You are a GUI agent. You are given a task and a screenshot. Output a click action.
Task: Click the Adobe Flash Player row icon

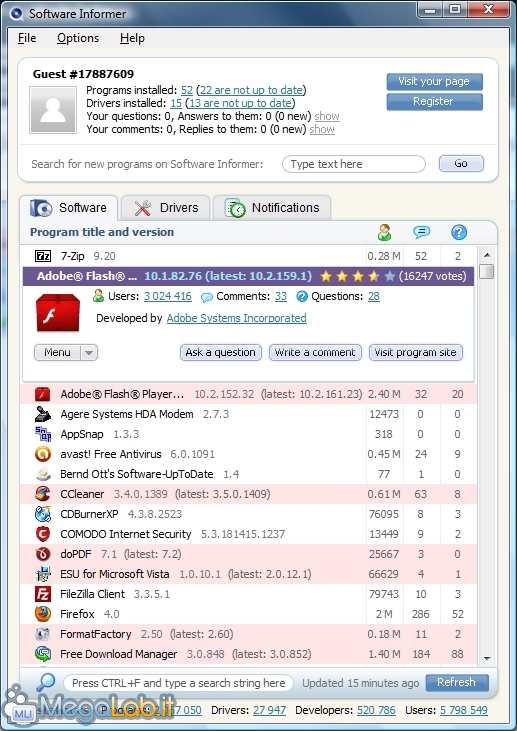43,394
